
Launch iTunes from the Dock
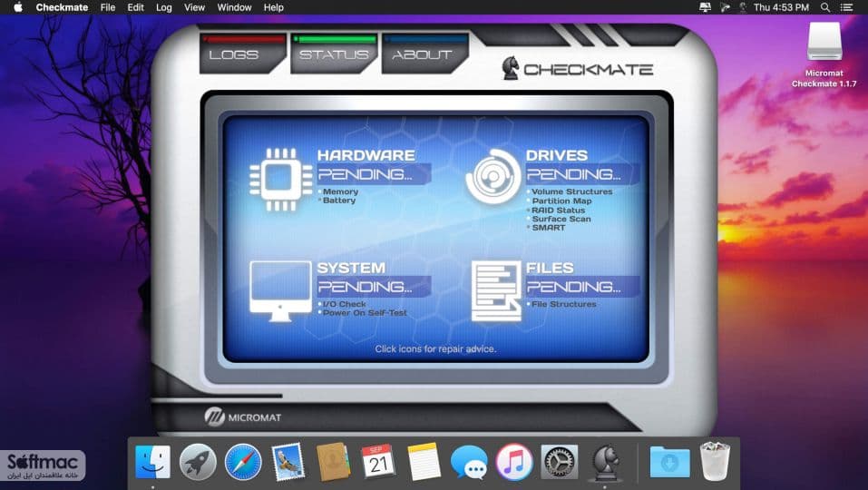[x=514, y=462]
